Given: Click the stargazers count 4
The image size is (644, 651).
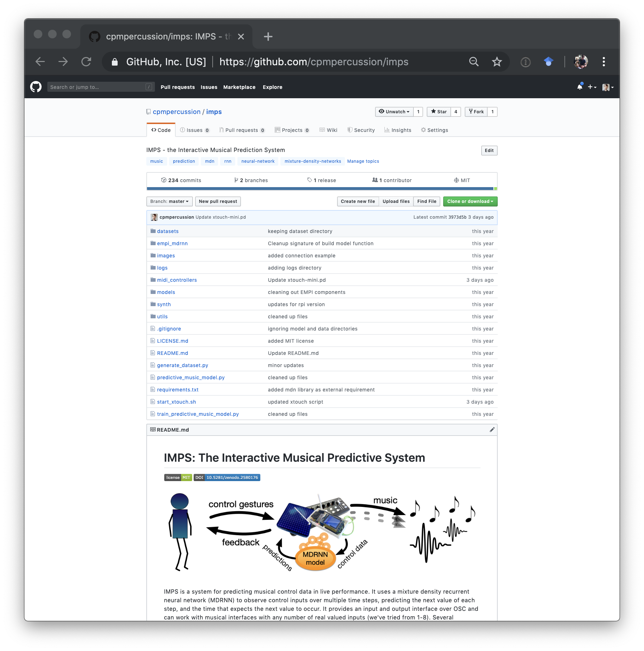Looking at the screenshot, I should click(x=456, y=112).
